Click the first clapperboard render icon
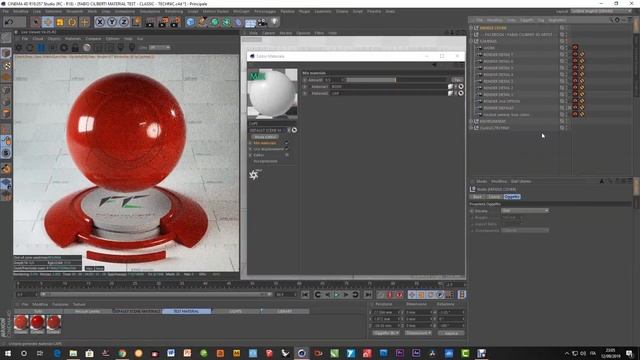This screenshot has width=640, height=360. coord(150,22)
